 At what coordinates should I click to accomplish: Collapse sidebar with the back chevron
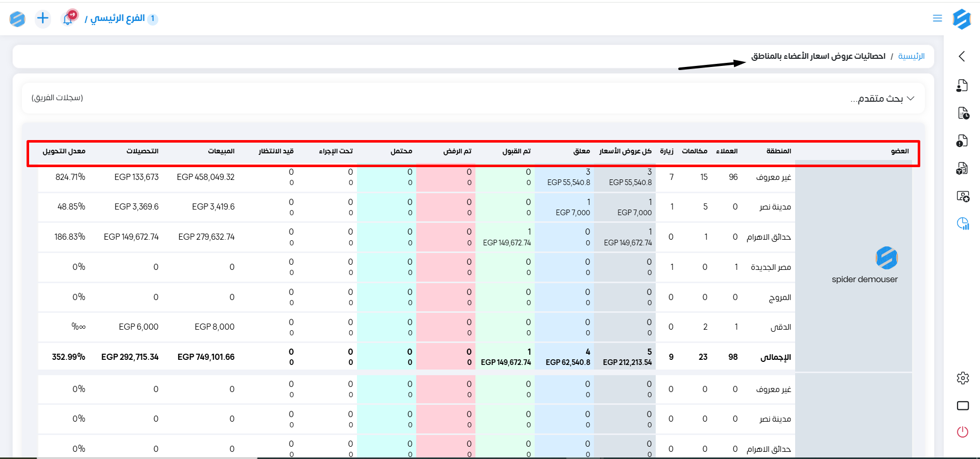click(962, 56)
